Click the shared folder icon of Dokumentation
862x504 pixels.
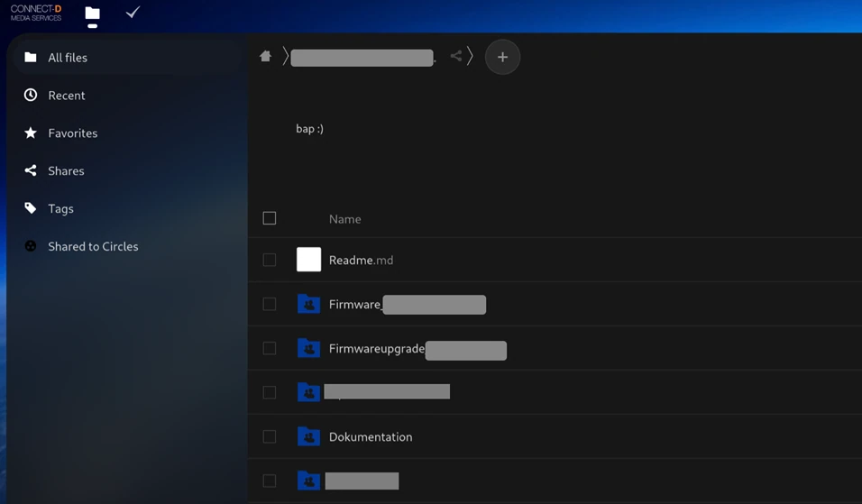click(x=309, y=436)
